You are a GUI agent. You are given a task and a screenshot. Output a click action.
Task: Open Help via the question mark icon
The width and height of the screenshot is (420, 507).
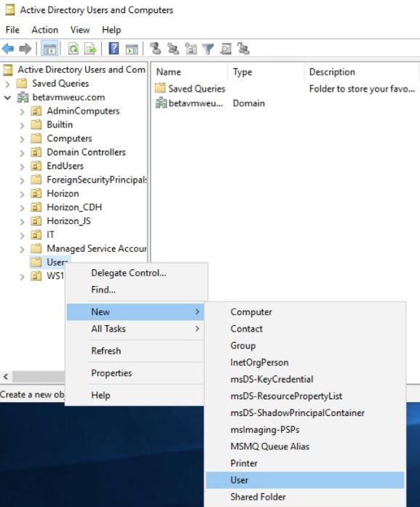114,49
